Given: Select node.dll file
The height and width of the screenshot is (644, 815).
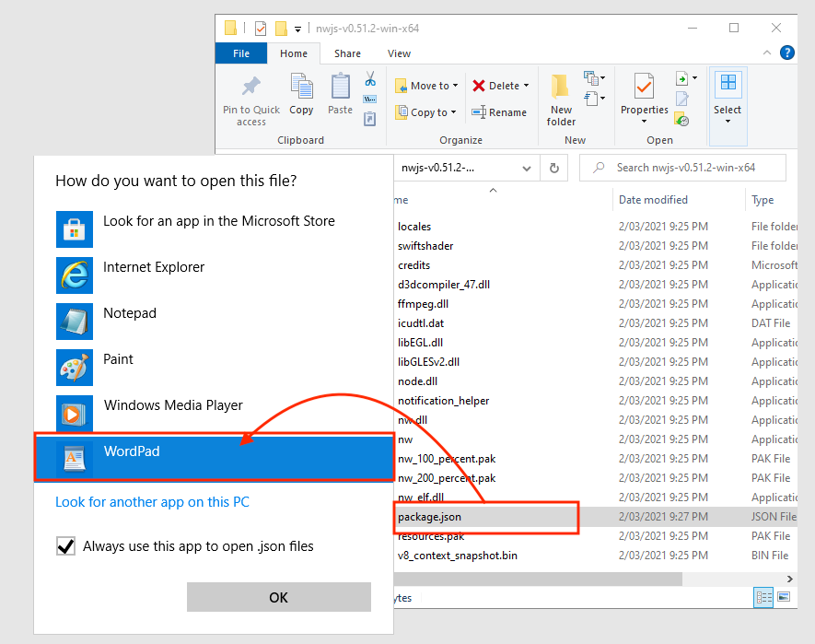Looking at the screenshot, I should 417,381.
